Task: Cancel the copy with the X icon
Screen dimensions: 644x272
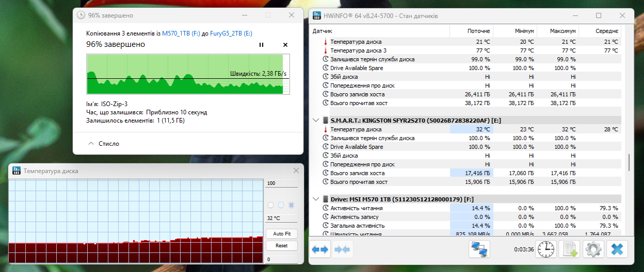Action: (285, 45)
